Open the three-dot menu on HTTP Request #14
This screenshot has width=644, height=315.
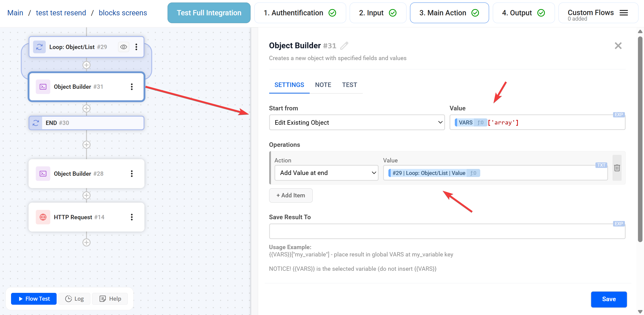click(132, 217)
